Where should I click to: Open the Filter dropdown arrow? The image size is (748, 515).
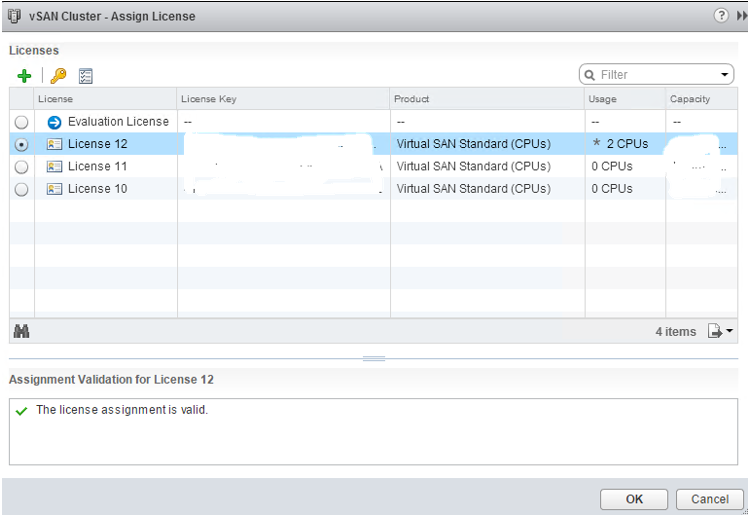[x=725, y=74]
